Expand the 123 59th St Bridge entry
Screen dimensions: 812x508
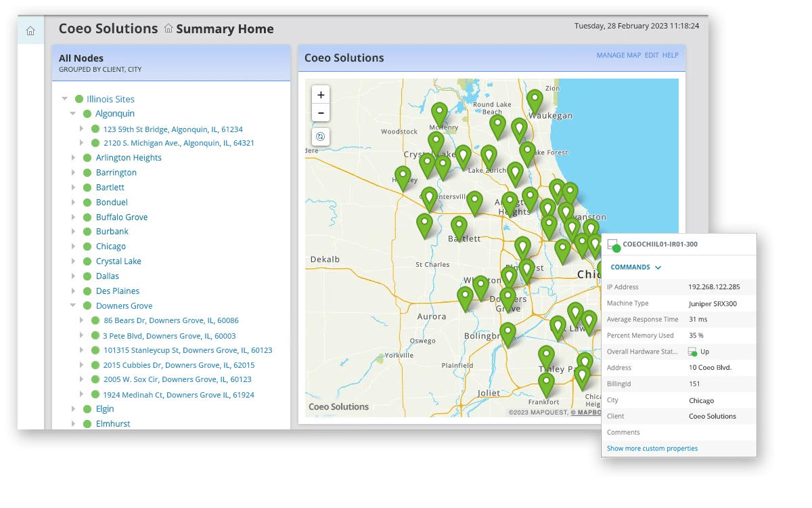[x=81, y=129]
